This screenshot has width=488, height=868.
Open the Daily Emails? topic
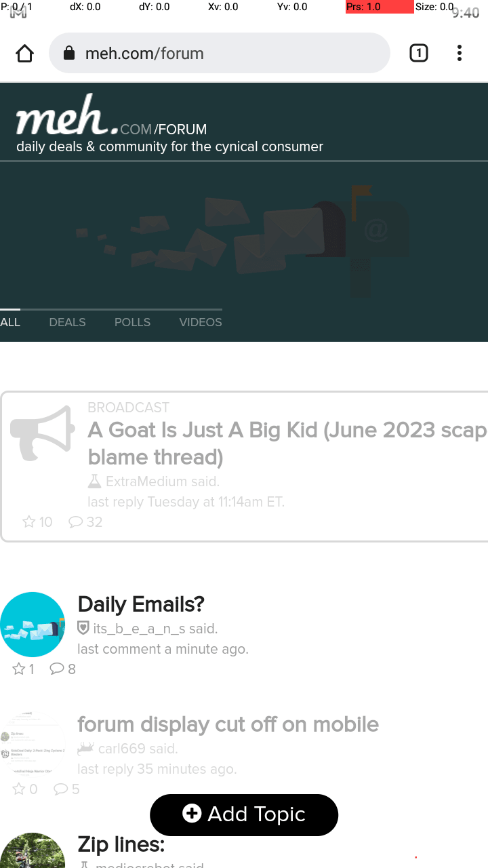141,604
